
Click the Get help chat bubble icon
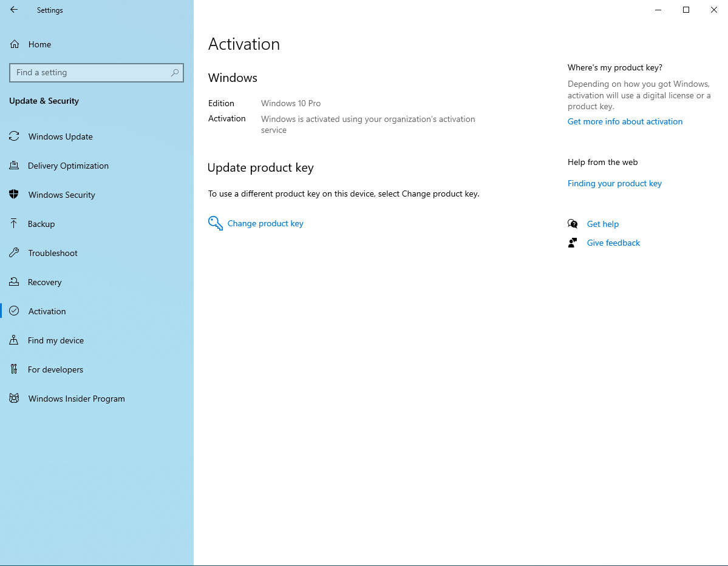pos(573,224)
